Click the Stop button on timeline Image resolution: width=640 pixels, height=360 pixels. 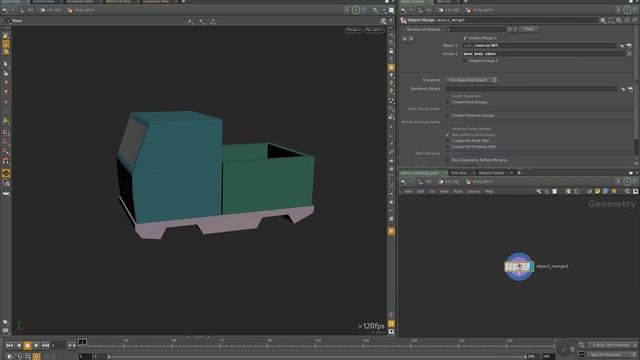[27, 346]
